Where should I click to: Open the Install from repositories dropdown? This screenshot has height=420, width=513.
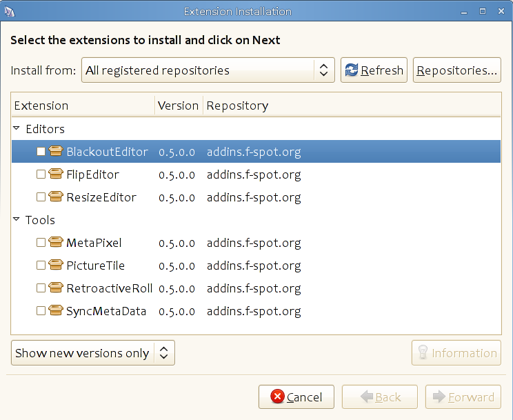208,70
